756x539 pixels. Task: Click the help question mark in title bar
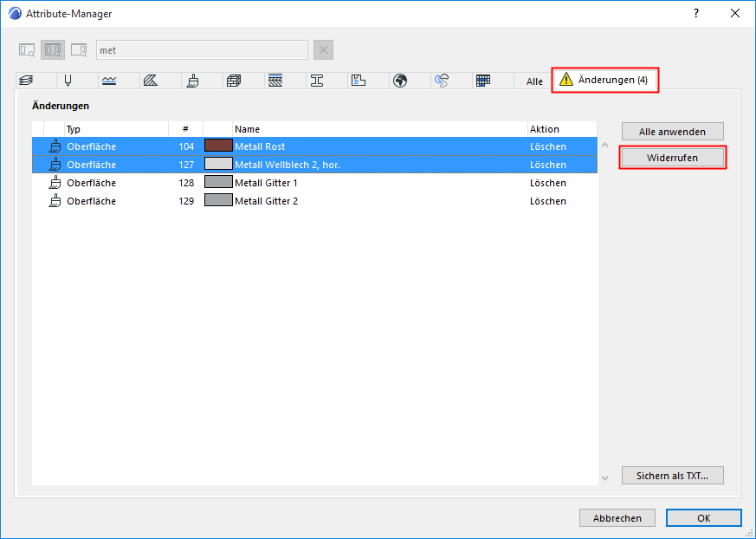pos(695,14)
